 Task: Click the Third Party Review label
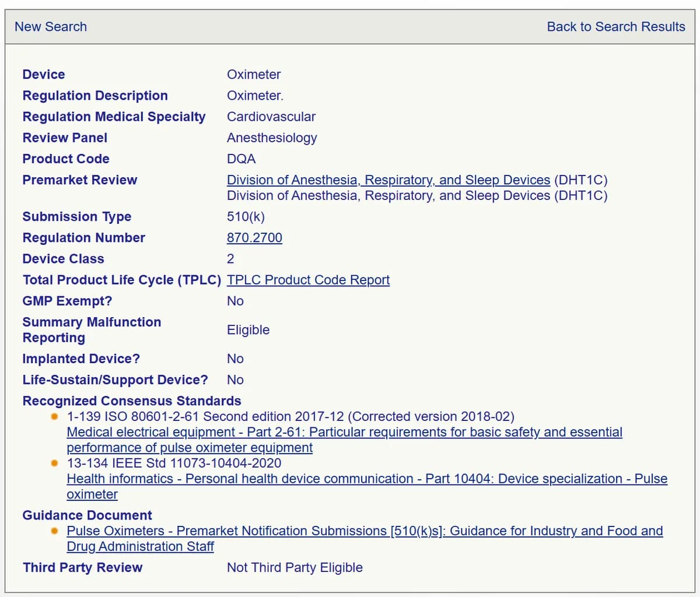click(82, 568)
